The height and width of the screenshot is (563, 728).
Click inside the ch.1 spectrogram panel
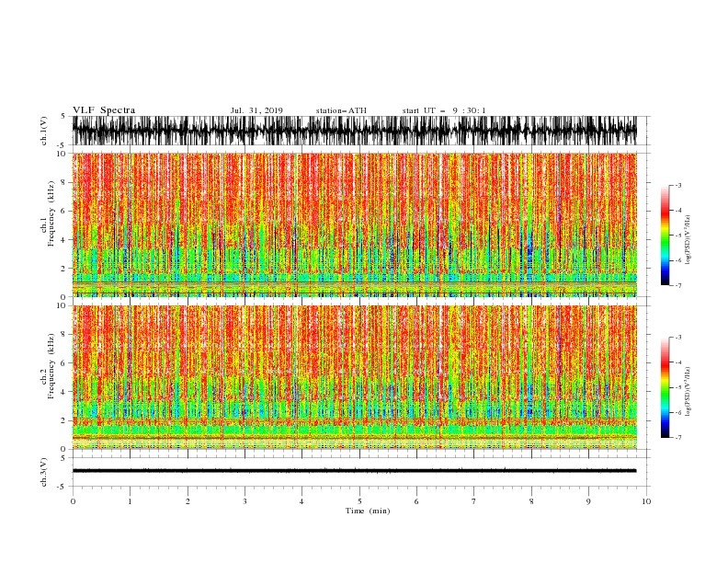[x=355, y=224]
